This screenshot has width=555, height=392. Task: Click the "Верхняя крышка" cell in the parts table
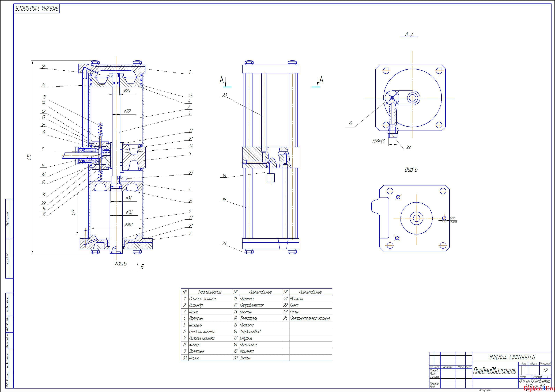pyautogui.click(x=202, y=299)
